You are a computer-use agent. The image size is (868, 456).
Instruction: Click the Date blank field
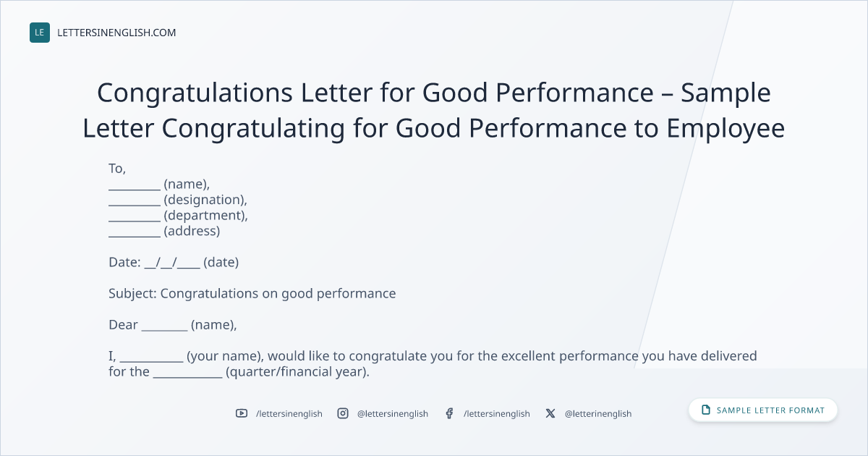[172, 263]
